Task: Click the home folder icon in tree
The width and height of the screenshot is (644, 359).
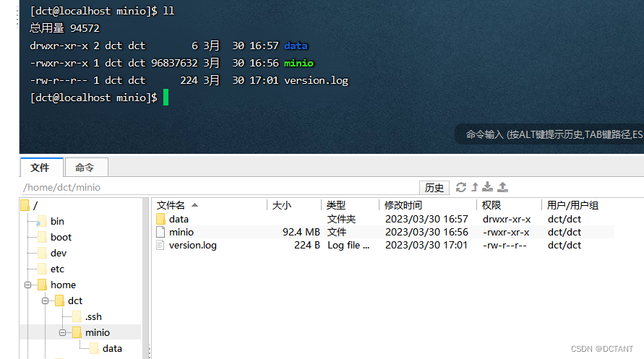Action: [42, 285]
